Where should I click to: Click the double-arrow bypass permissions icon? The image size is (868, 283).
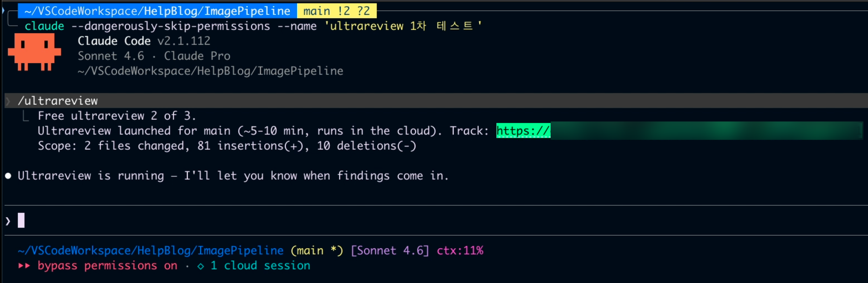[x=24, y=266]
